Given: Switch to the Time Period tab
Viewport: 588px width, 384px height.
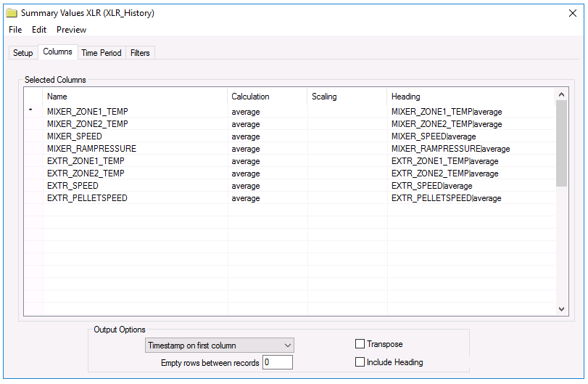Looking at the screenshot, I should [102, 53].
